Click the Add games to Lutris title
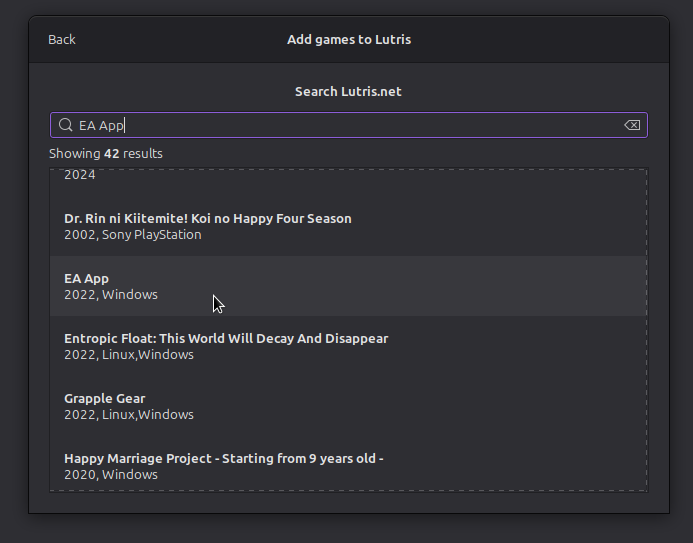Screen dimensions: 693x543 click(349, 40)
